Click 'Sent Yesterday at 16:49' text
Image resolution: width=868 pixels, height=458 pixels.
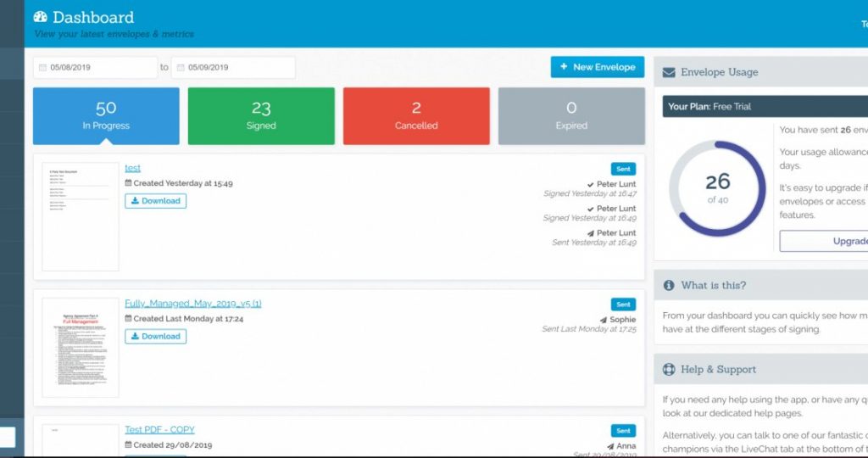click(594, 243)
